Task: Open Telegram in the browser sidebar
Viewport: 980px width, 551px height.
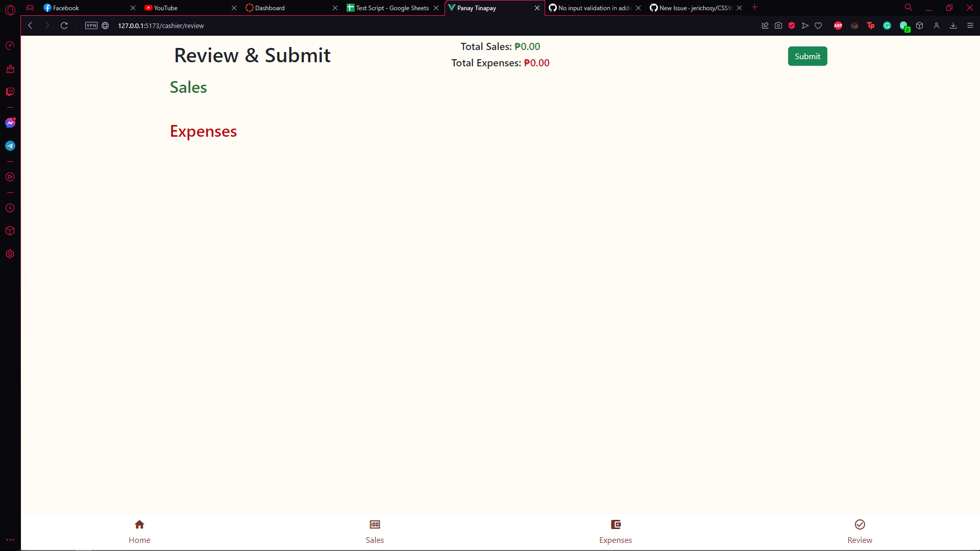Action: pyautogui.click(x=10, y=146)
